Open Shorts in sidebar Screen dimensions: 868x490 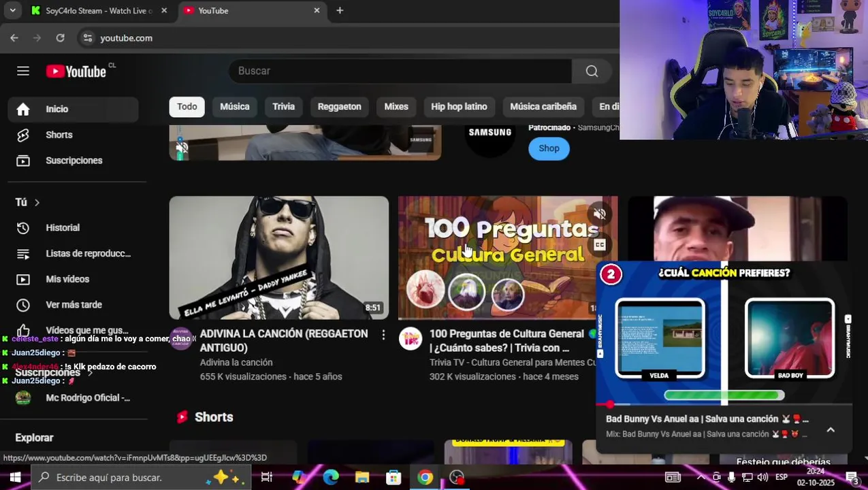[x=74, y=135]
